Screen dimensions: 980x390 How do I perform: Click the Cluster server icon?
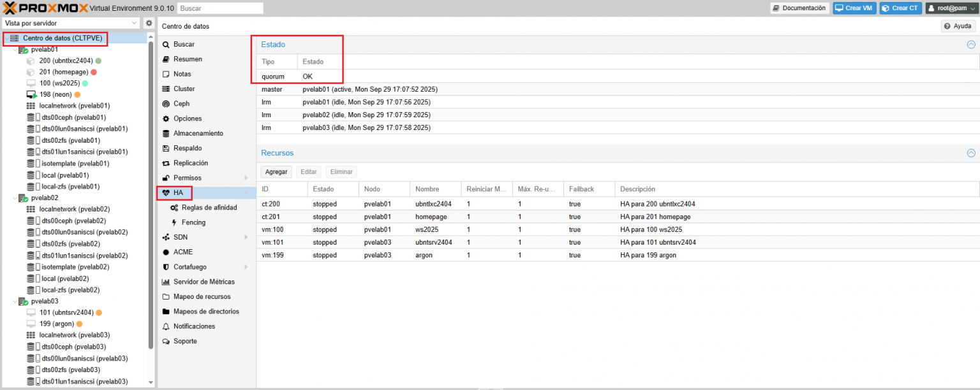(x=166, y=89)
